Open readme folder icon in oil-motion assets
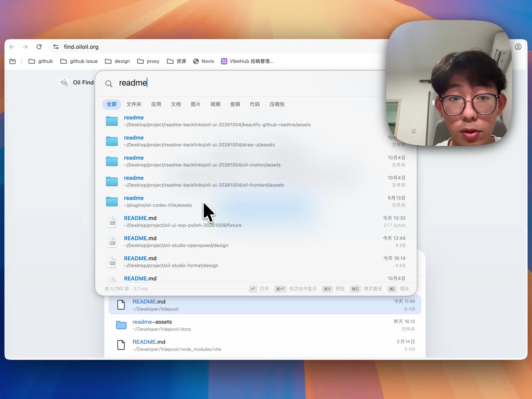The height and width of the screenshot is (399, 532). [112, 161]
